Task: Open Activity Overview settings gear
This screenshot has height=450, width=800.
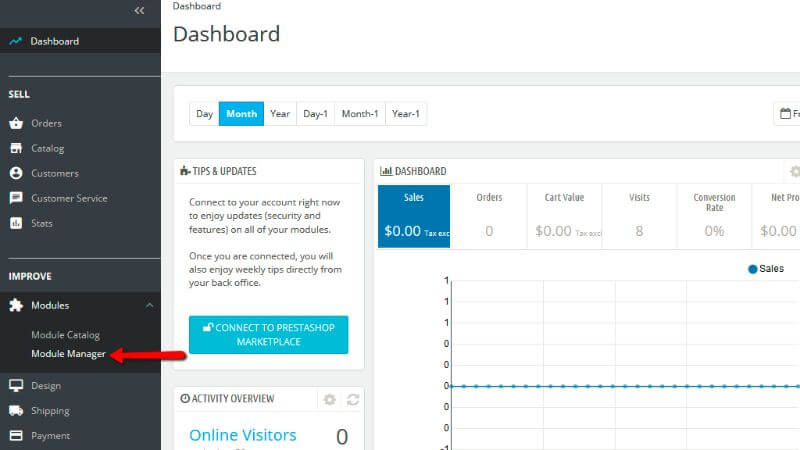Action: pyautogui.click(x=330, y=399)
